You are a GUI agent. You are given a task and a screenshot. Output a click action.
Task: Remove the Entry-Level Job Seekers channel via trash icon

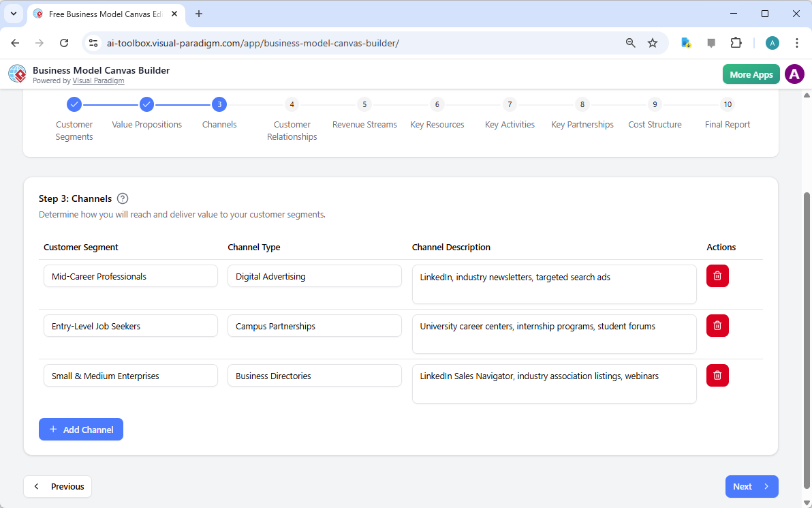pos(717,325)
